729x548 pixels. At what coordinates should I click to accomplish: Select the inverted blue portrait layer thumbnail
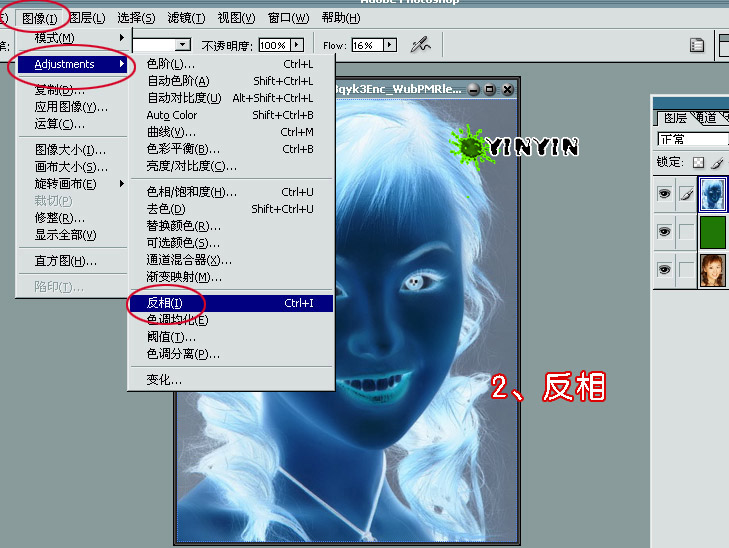point(713,194)
